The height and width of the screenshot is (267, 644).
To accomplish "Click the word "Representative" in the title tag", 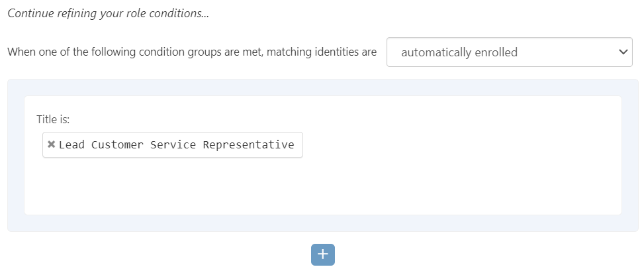I will pyautogui.click(x=248, y=144).
